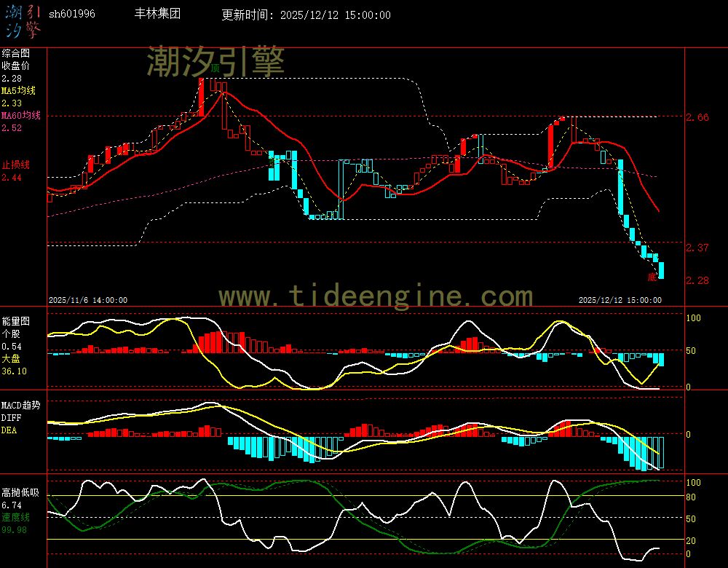The height and width of the screenshot is (568, 728).
Task: Select the MACD趋势 panel label
Action: coord(21,404)
